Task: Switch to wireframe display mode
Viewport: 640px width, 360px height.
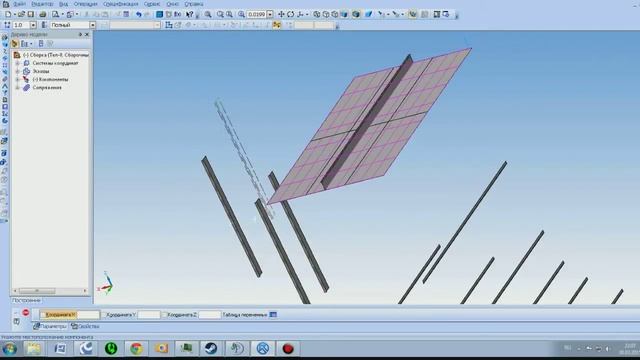Action: point(317,14)
